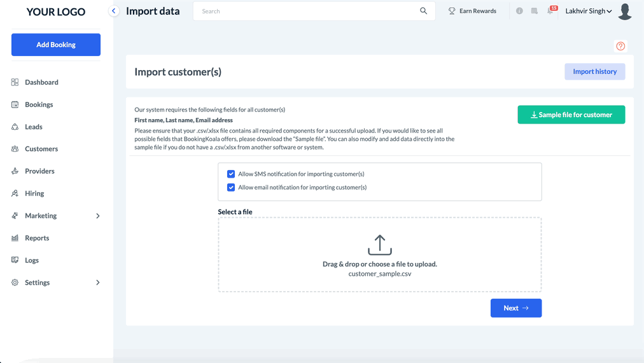Go to Customers in the sidebar

pyautogui.click(x=41, y=149)
